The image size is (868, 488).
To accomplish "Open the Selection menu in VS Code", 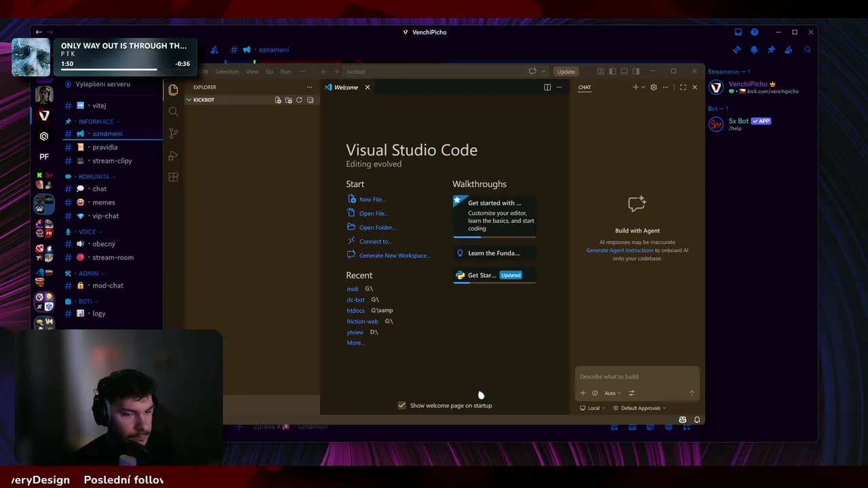I will point(227,71).
